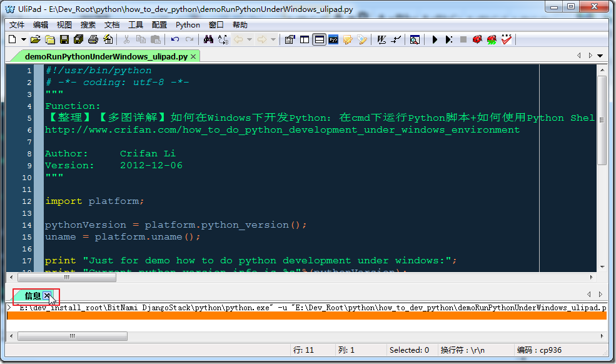The image size is (616, 364).
Task: Undo the last edit with the blue arrow
Action: click(x=175, y=39)
